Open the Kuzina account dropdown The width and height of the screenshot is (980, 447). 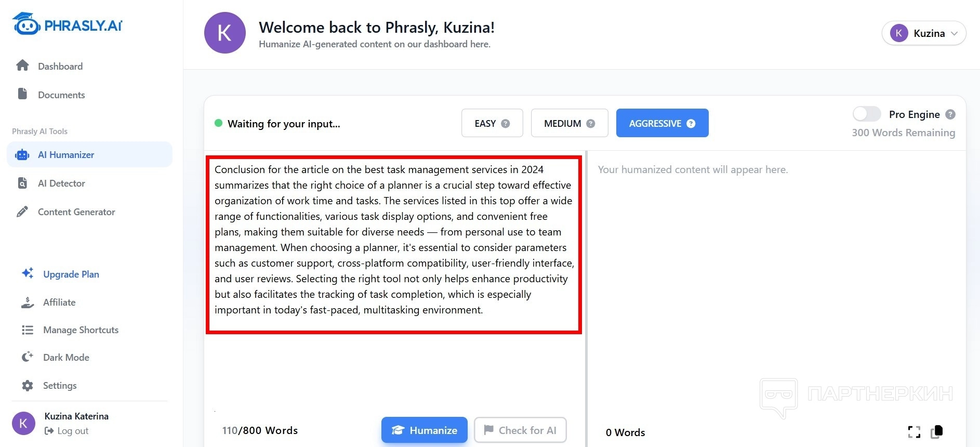pyautogui.click(x=923, y=33)
